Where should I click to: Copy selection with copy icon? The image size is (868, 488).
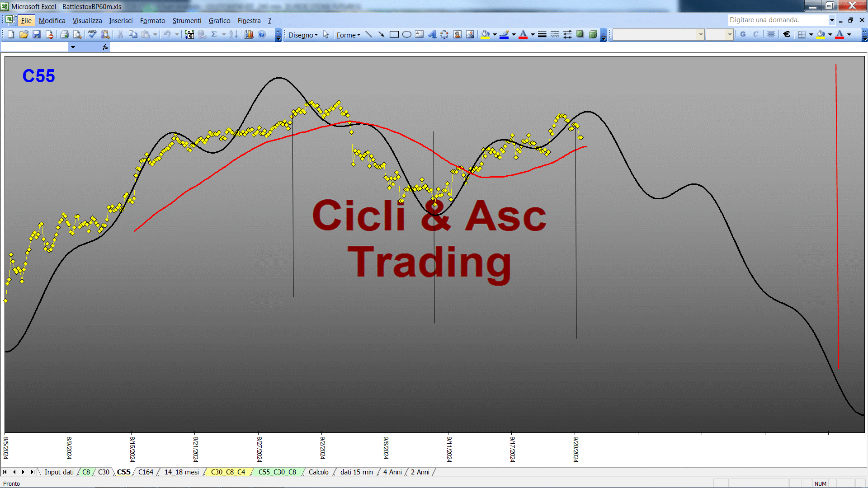pos(133,34)
